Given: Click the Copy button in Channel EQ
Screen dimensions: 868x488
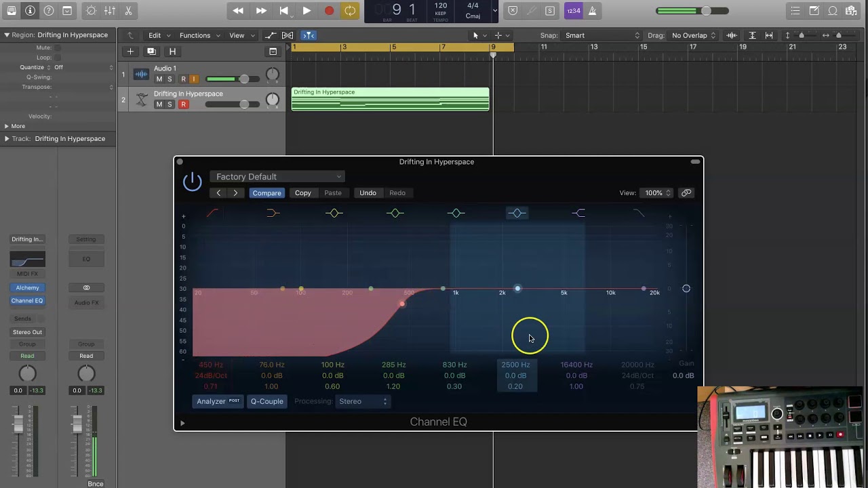Looking at the screenshot, I should pyautogui.click(x=303, y=193).
